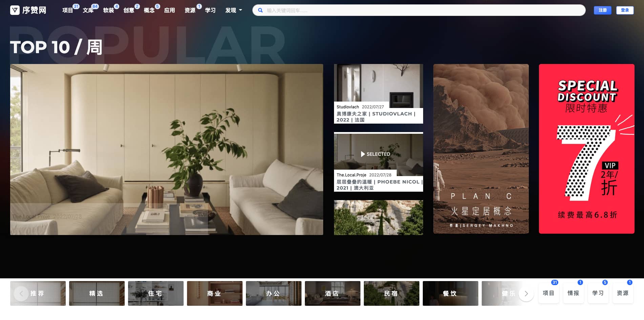Open the 软装 navigation item

click(108, 10)
